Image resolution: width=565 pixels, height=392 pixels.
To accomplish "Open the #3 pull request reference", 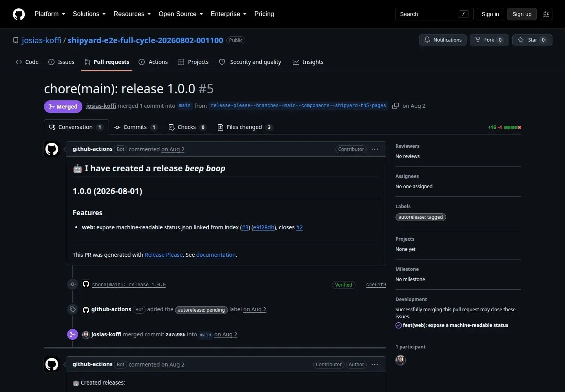I will (x=245, y=227).
